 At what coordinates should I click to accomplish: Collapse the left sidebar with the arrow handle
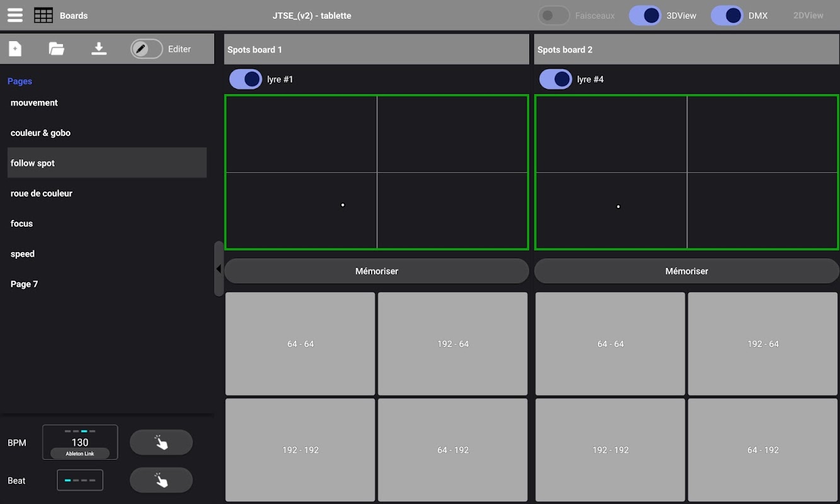[219, 269]
